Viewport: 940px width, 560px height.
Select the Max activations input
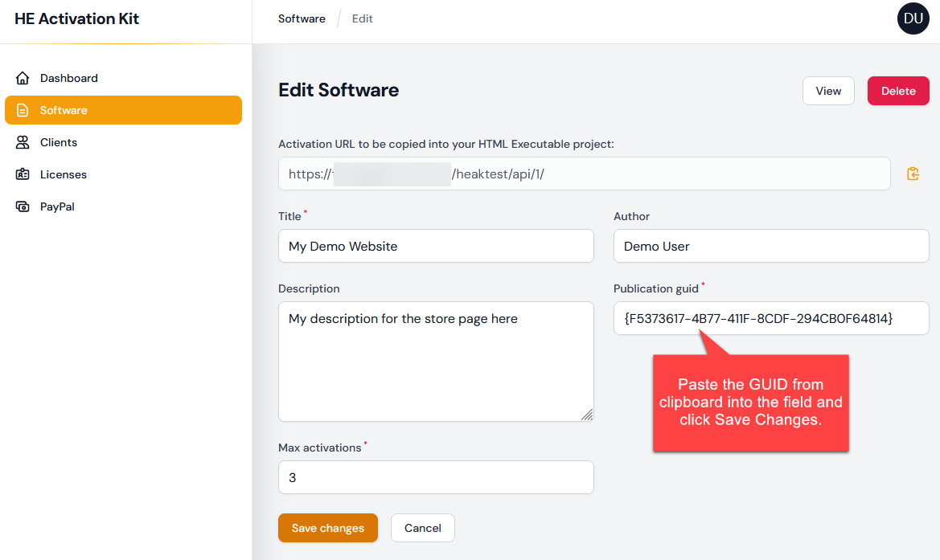click(435, 477)
